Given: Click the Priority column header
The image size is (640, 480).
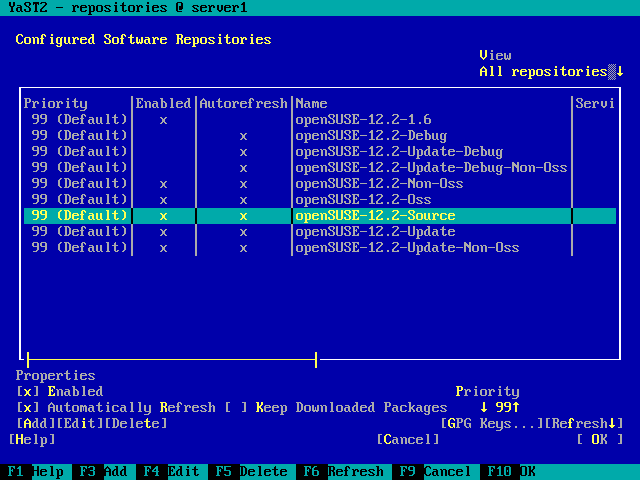Looking at the screenshot, I should point(56,104).
